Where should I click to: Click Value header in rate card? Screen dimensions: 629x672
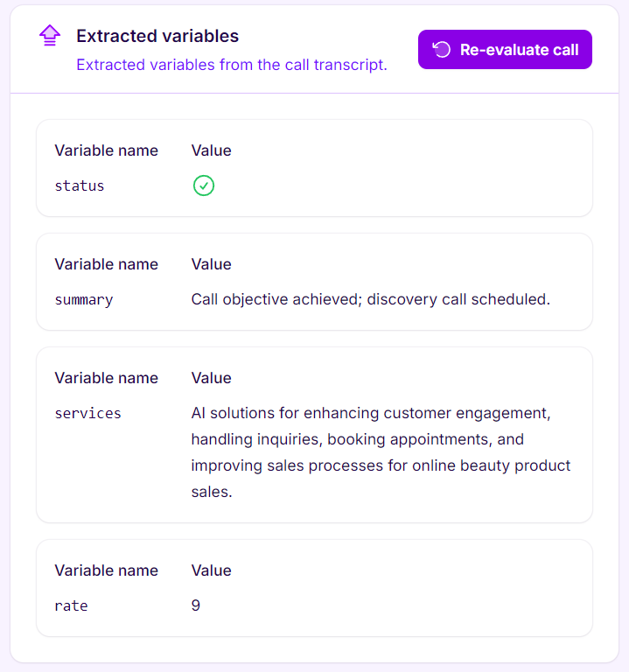(211, 570)
